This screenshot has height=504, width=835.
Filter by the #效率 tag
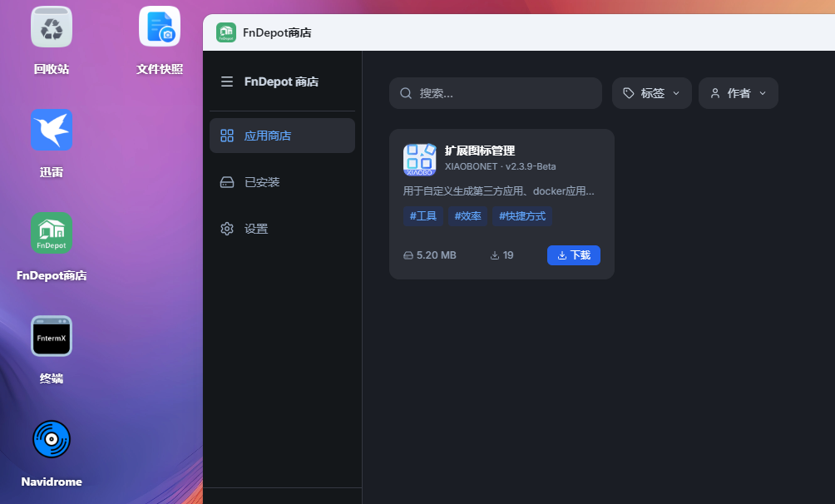(467, 215)
